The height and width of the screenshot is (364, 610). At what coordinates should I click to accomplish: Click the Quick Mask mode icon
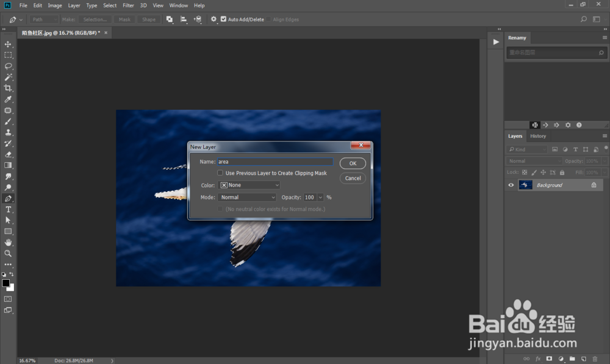(8, 299)
